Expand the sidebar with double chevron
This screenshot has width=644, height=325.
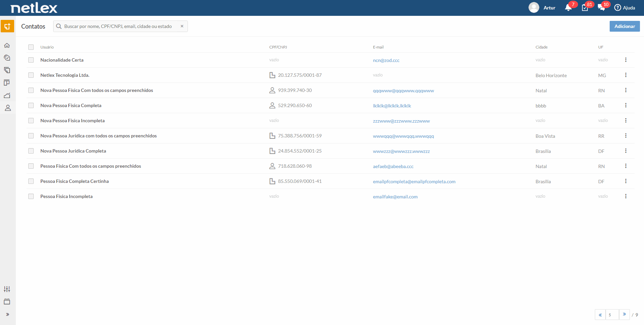click(x=7, y=314)
